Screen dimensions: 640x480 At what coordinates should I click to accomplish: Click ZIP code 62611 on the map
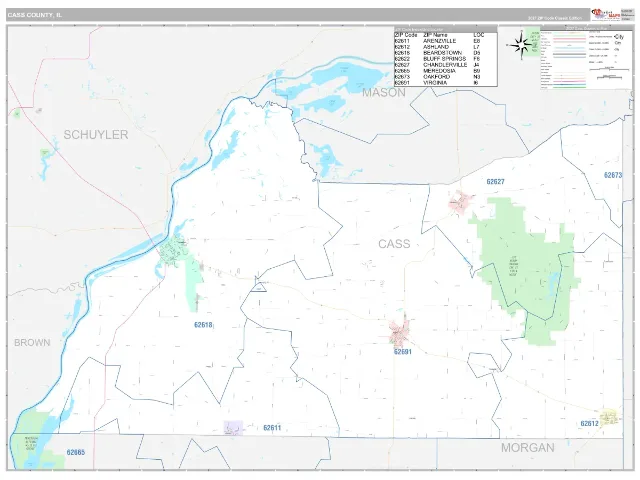tap(272, 428)
